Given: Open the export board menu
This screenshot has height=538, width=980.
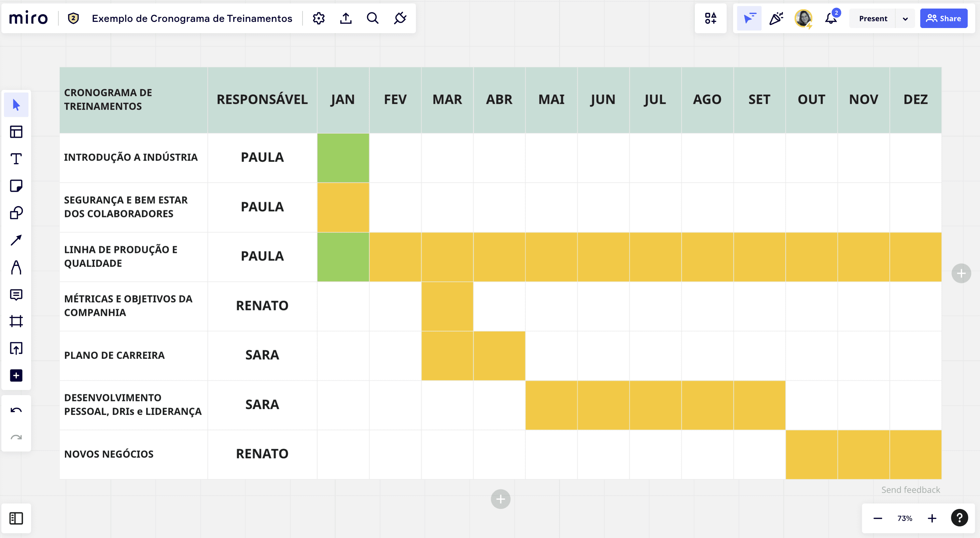Looking at the screenshot, I should point(346,18).
